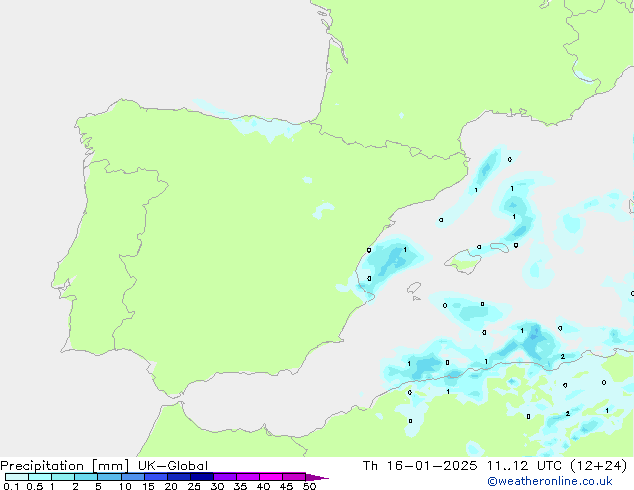Click the "UTC" label
This screenshot has height=490, width=634.
(549, 466)
